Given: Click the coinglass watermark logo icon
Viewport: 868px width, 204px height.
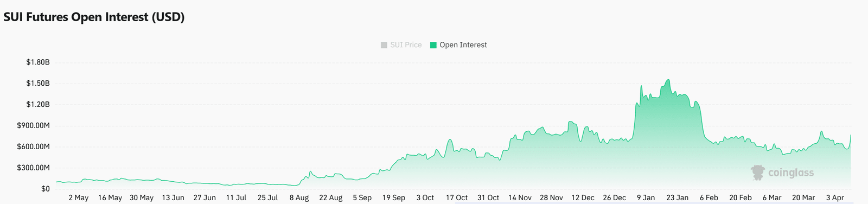Looking at the screenshot, I should click(758, 173).
